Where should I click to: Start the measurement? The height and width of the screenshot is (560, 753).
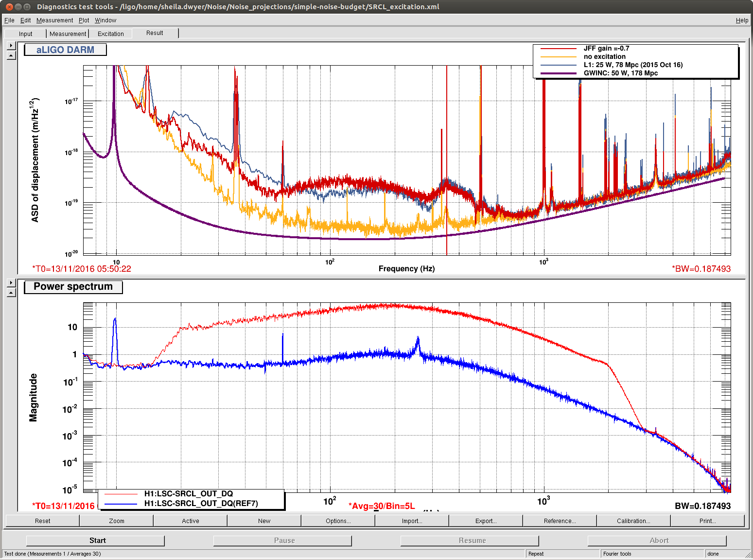(x=95, y=541)
